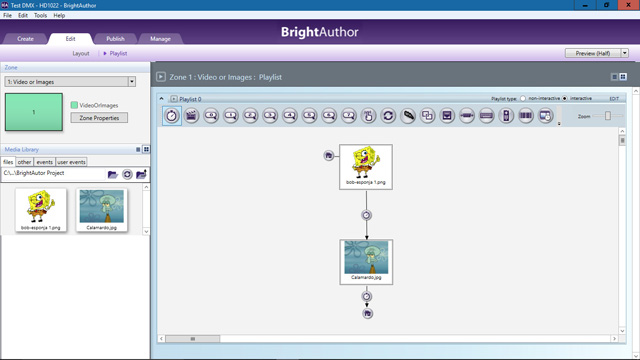Image resolution: width=640 pixels, height=360 pixels.
Task: Collapse Playlist 0 panel with chevron
Action: (162, 99)
